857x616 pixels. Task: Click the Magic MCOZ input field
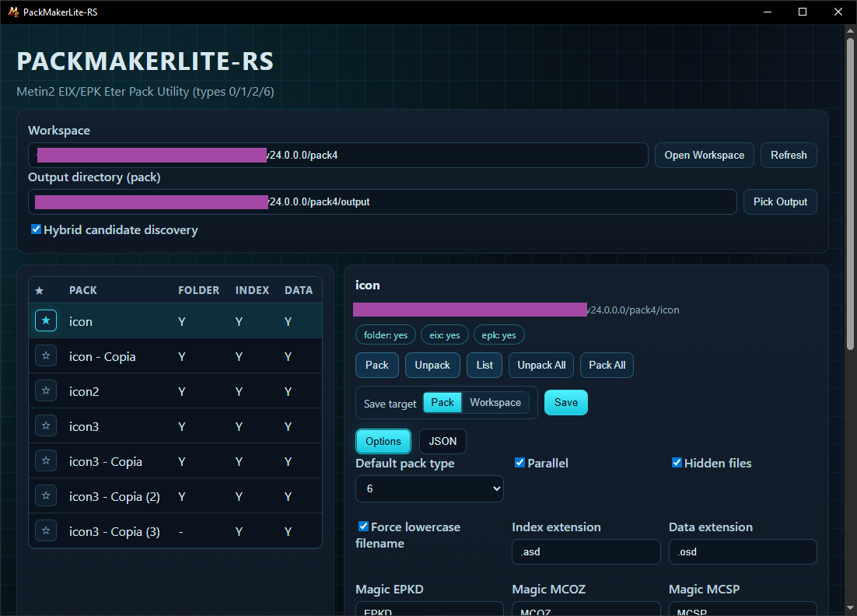point(586,609)
